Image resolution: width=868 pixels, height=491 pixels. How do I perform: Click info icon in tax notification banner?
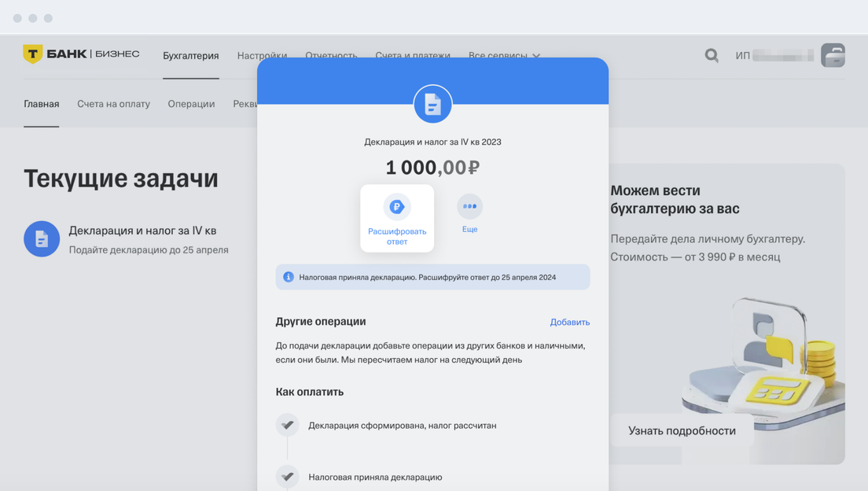coord(289,277)
